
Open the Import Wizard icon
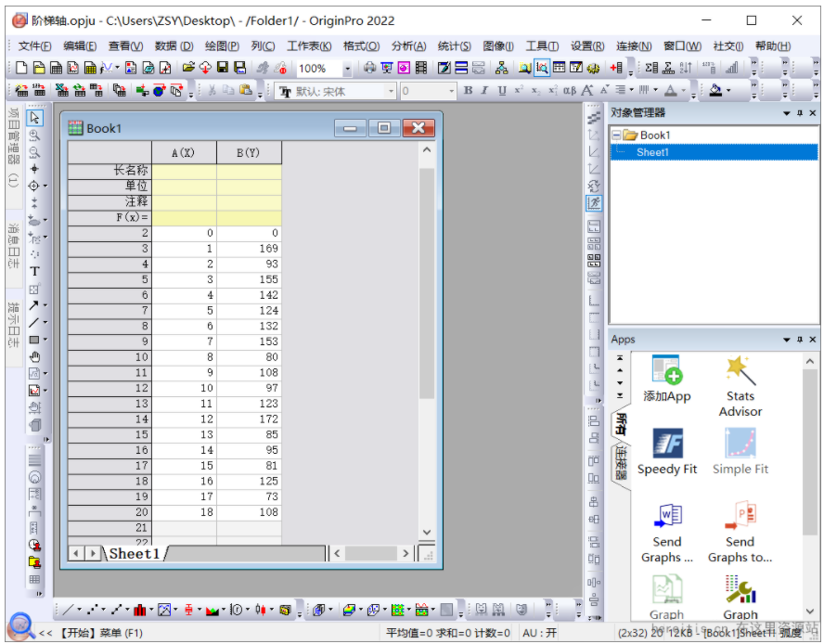tap(22, 90)
